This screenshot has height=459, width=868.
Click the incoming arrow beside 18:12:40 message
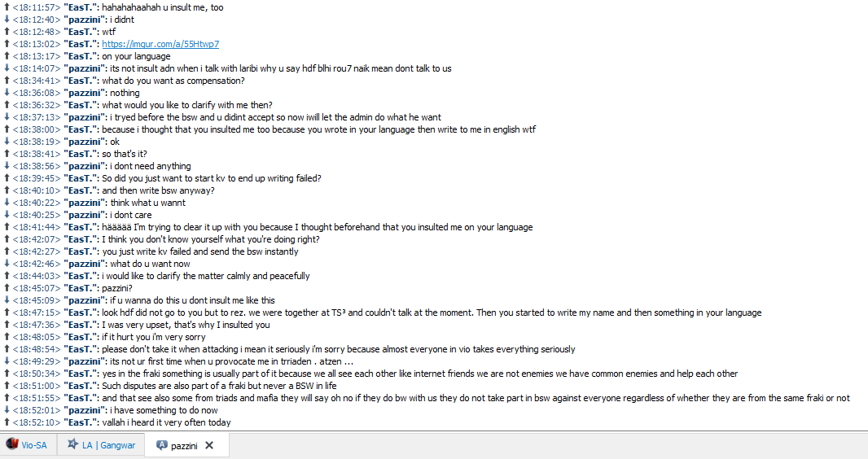click(x=7, y=20)
